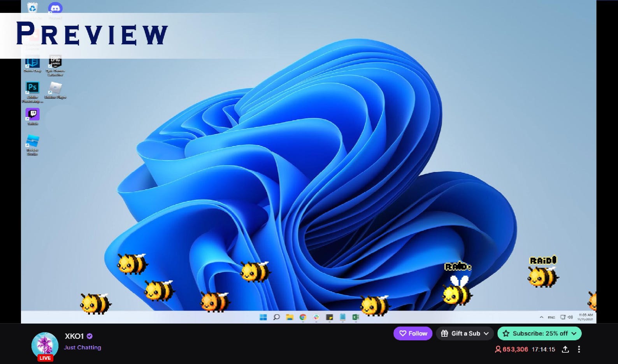This screenshot has height=364, width=618.
Task: Open Excel from the taskbar
Action: (x=355, y=317)
